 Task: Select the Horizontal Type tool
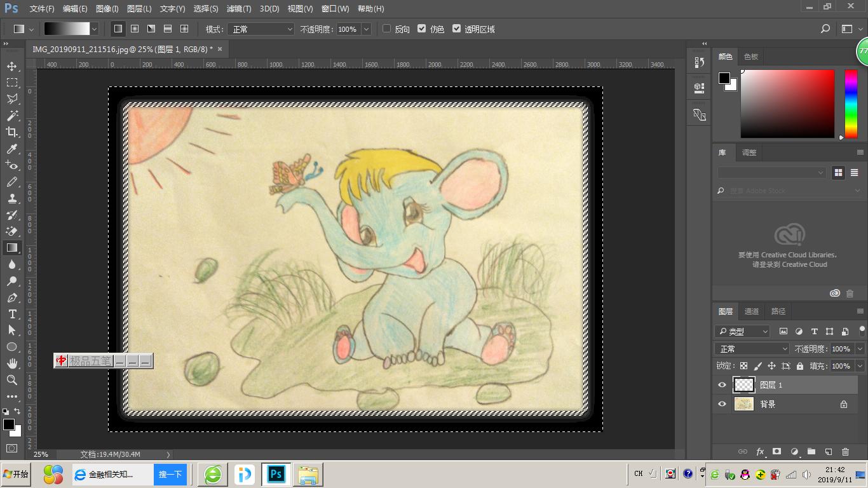pos(11,314)
